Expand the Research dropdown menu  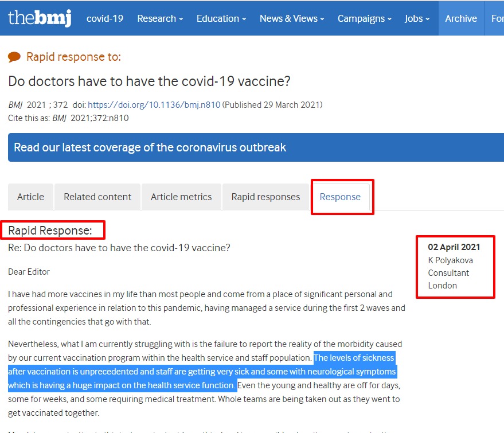click(160, 19)
